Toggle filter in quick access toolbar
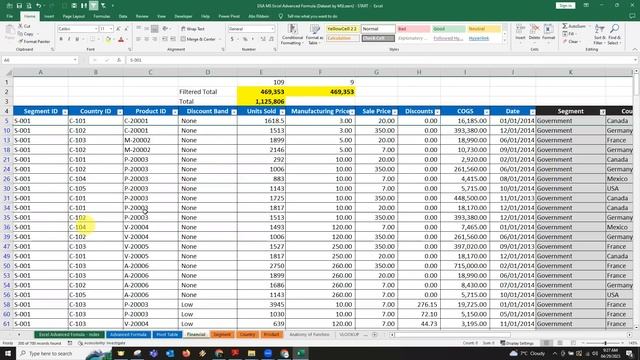The image size is (640, 360). click(x=93, y=6)
